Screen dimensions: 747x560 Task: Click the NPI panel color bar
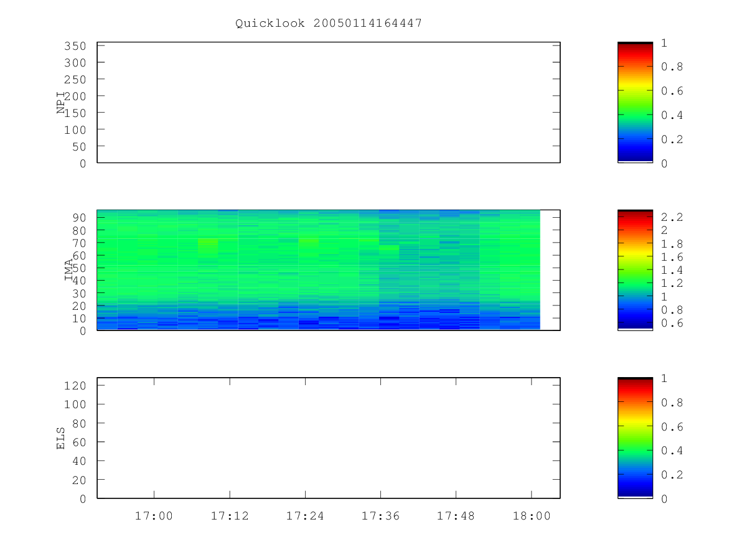pyautogui.click(x=635, y=102)
